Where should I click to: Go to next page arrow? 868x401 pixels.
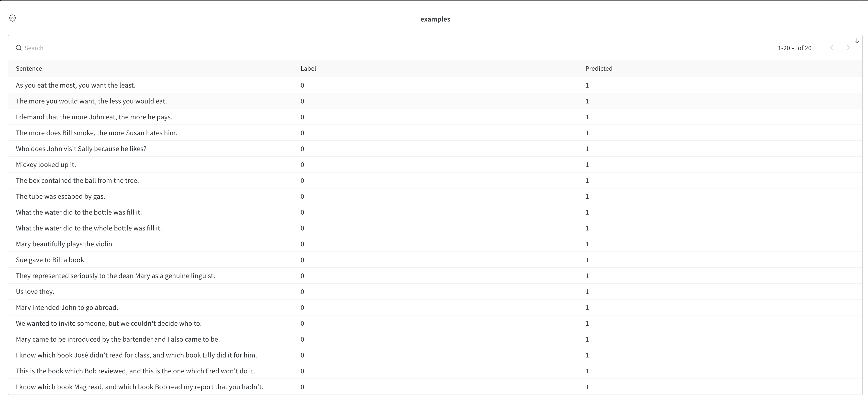click(x=848, y=48)
